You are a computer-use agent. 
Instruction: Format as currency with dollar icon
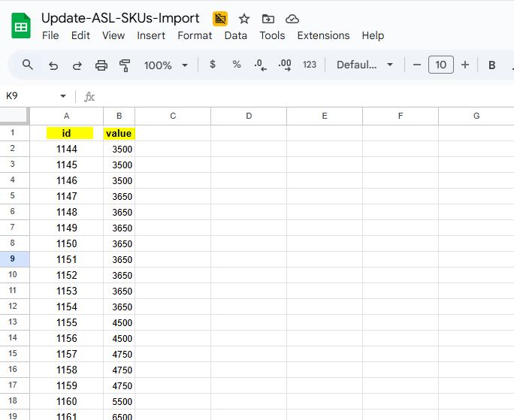pos(213,65)
